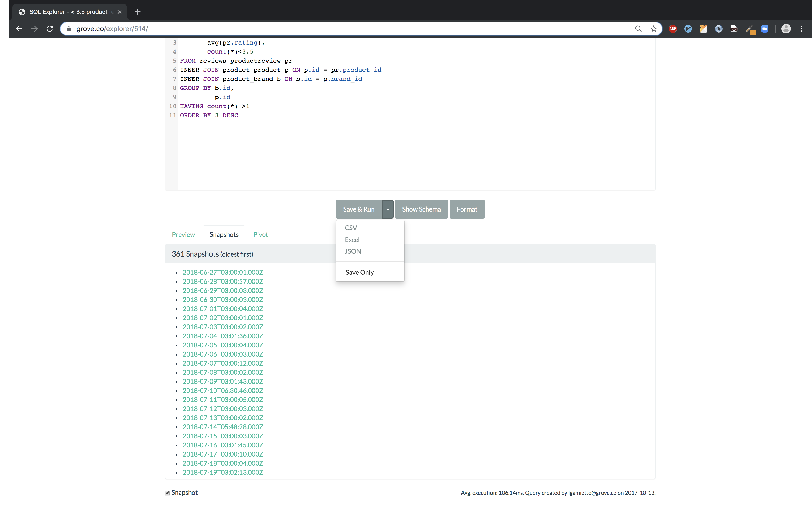Image resolution: width=812 pixels, height=513 pixels.
Task: Click Save Only option
Action: point(360,272)
